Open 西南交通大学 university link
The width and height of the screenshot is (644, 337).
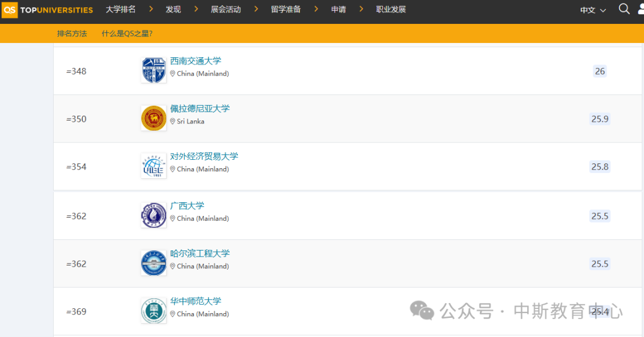pyautogui.click(x=196, y=61)
